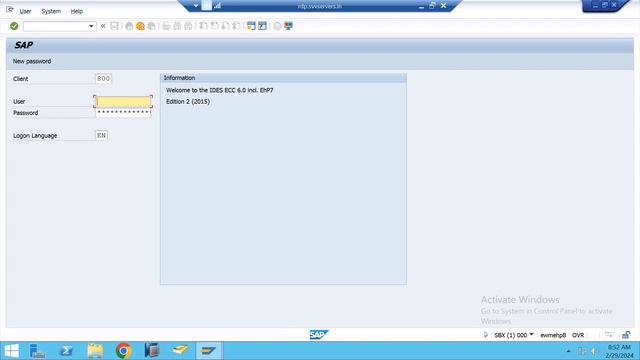Click the connection settings icon in the status bar

pyautogui.click(x=609, y=335)
